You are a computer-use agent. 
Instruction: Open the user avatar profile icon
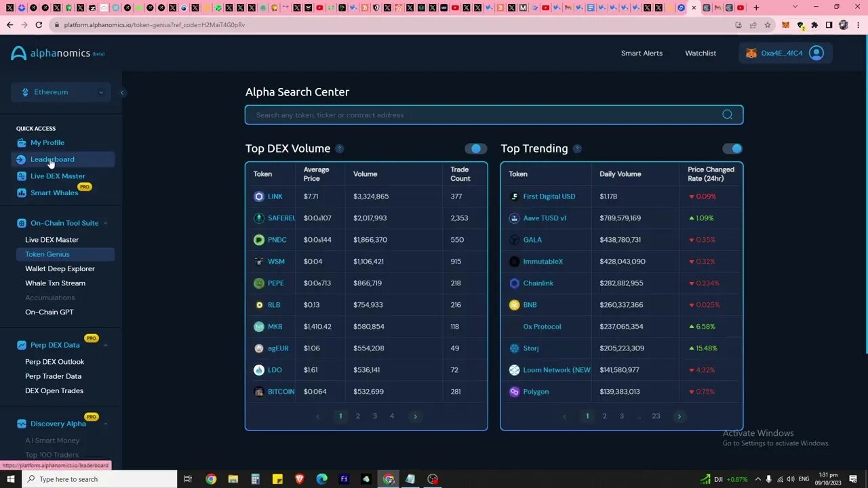tap(816, 53)
